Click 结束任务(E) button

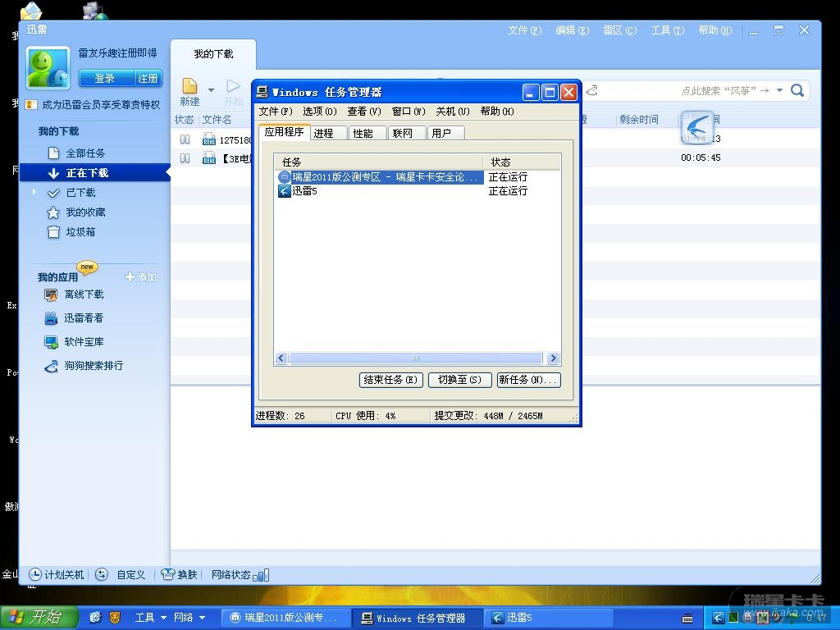point(391,380)
